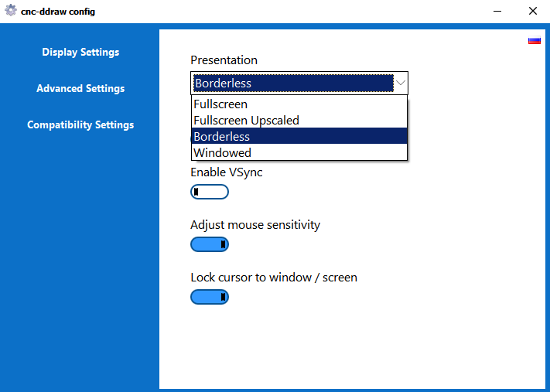Toggle the Enable VSync switch
The height and width of the screenshot is (392, 550).
click(210, 192)
